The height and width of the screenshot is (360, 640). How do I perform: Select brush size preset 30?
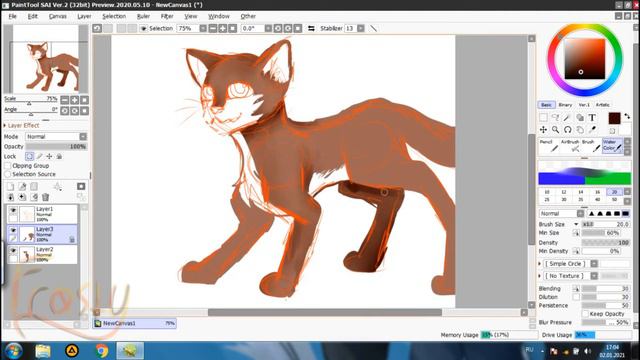(564, 200)
